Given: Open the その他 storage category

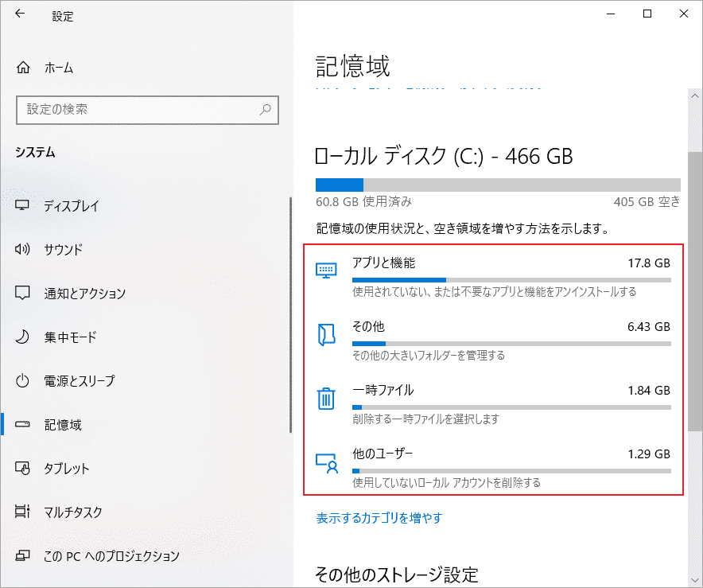Looking at the screenshot, I should (x=368, y=327).
